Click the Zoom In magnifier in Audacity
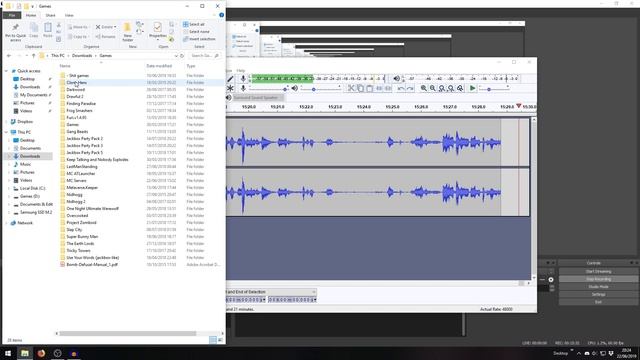The image size is (640, 360). click(424, 88)
